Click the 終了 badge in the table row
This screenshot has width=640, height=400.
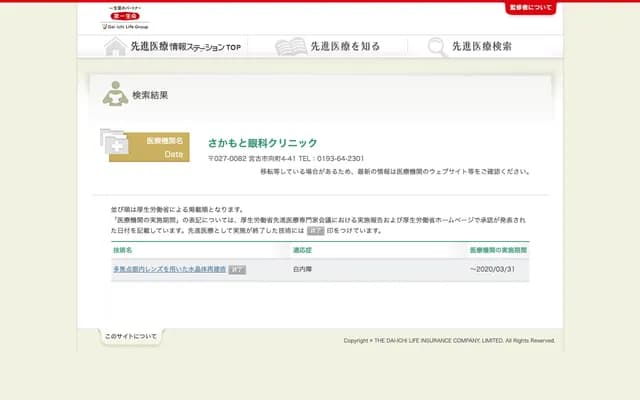(236, 270)
